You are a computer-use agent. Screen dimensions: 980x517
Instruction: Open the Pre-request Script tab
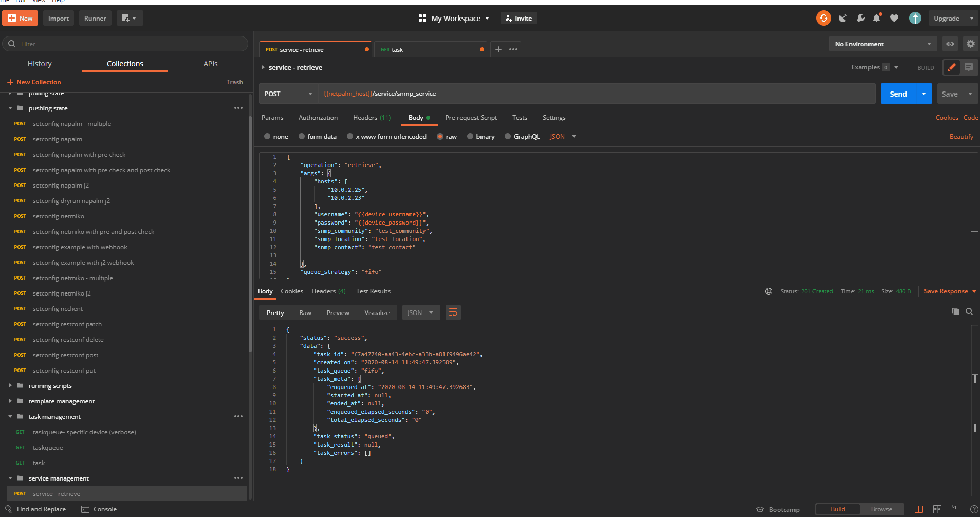[471, 118]
